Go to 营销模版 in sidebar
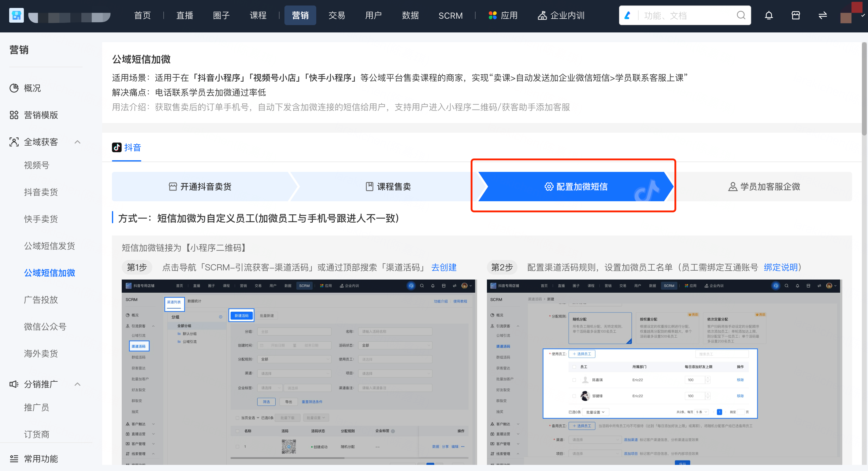 point(41,115)
